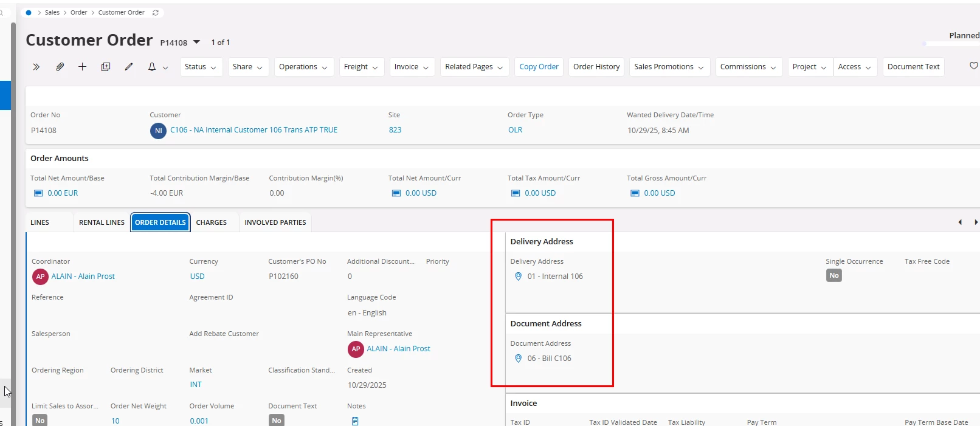Click the Delivery Address map pin icon
This screenshot has height=426, width=980.
point(518,277)
